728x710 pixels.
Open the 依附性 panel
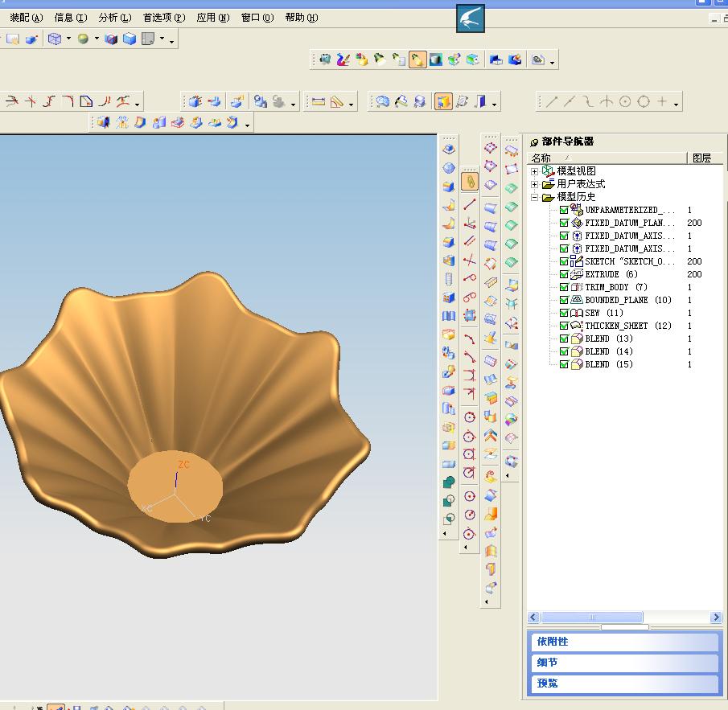click(x=624, y=642)
